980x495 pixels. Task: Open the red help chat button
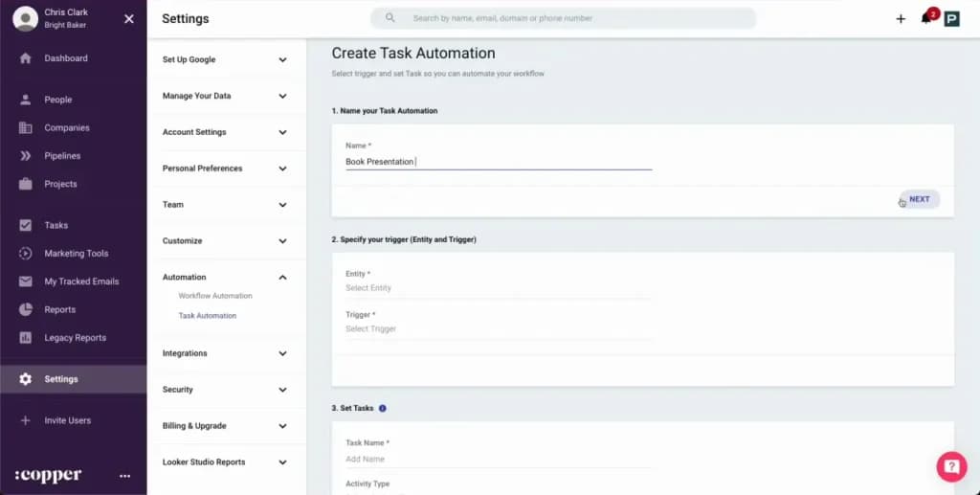click(x=951, y=466)
